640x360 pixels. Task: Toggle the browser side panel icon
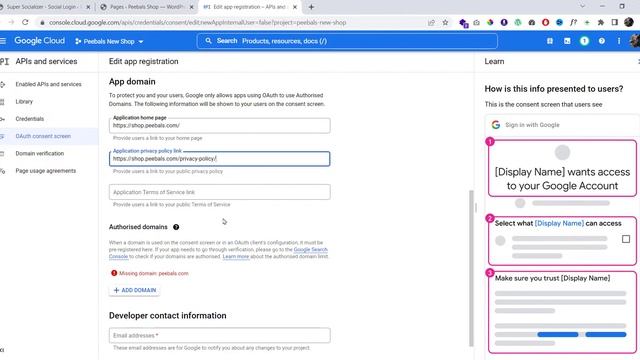pyautogui.click(x=615, y=22)
